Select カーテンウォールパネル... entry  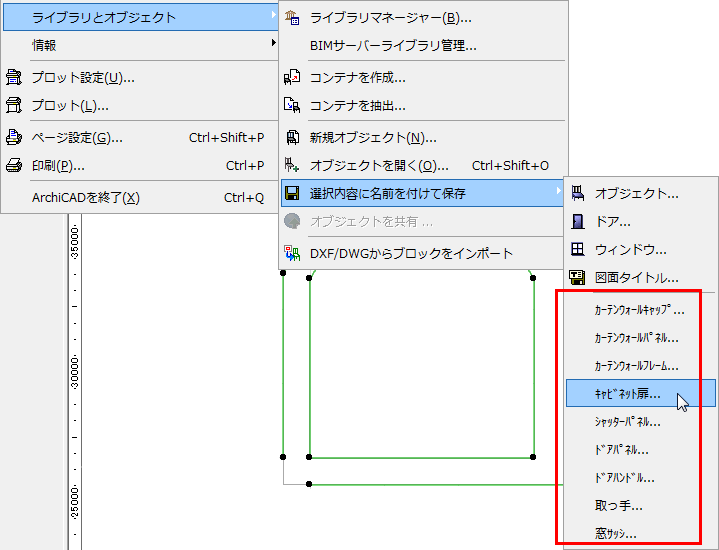641,338
